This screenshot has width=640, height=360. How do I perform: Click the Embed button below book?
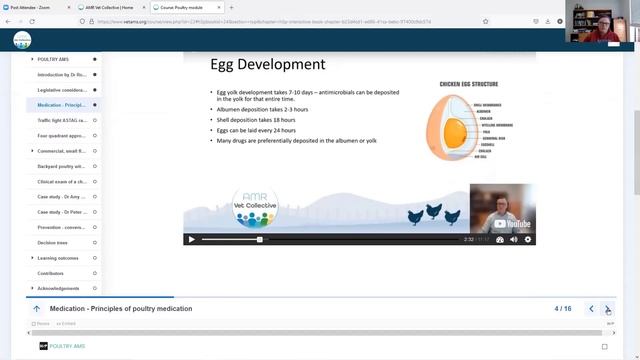click(66, 324)
